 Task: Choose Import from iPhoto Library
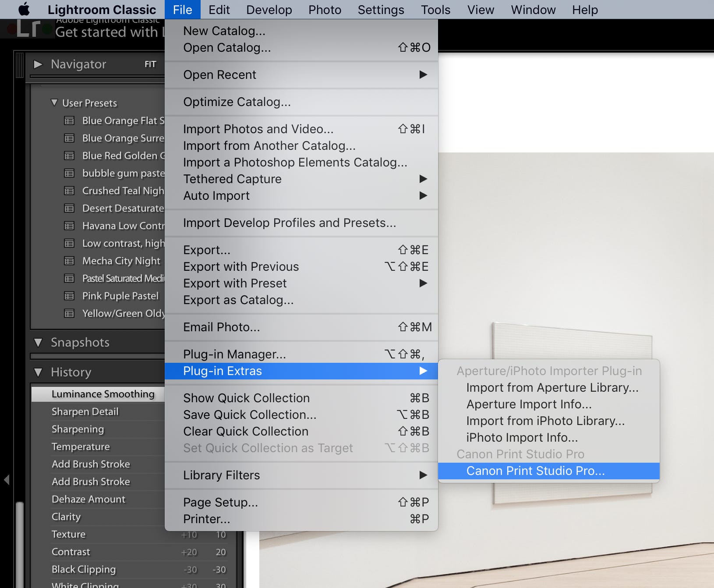549,421
